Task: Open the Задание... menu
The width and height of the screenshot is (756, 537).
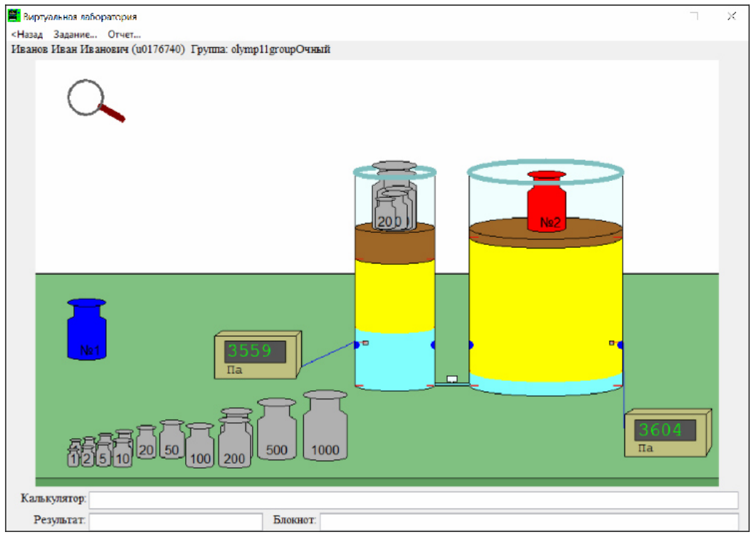Action: click(75, 34)
